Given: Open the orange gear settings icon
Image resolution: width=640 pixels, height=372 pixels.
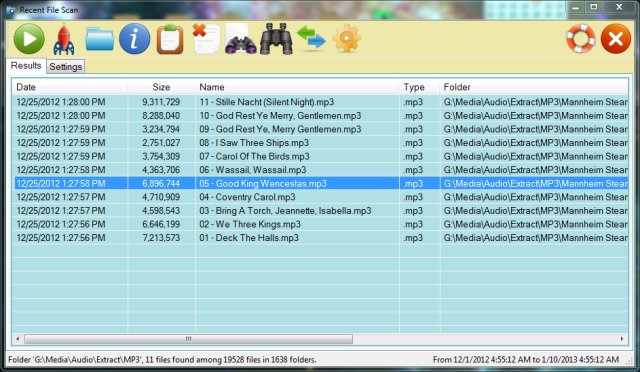Looking at the screenshot, I should click(346, 38).
